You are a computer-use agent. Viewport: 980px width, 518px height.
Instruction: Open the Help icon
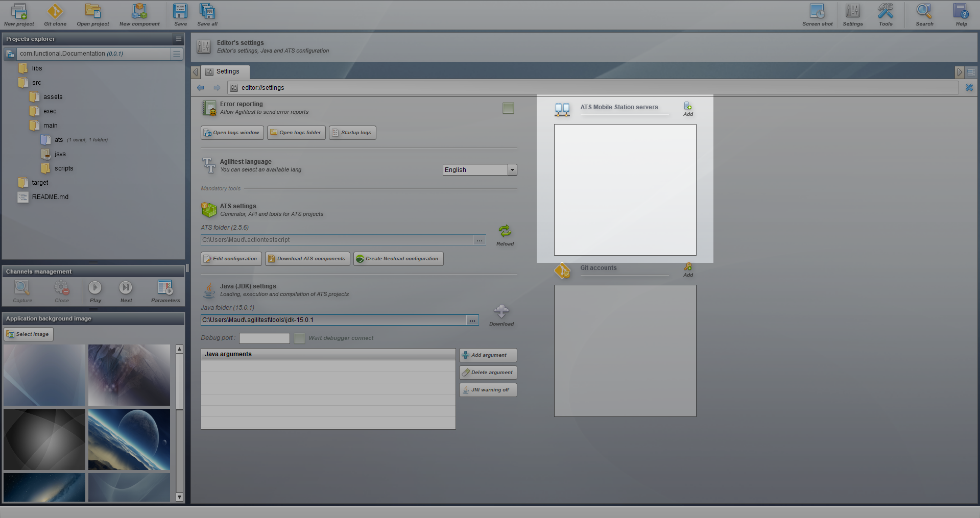coord(961,14)
